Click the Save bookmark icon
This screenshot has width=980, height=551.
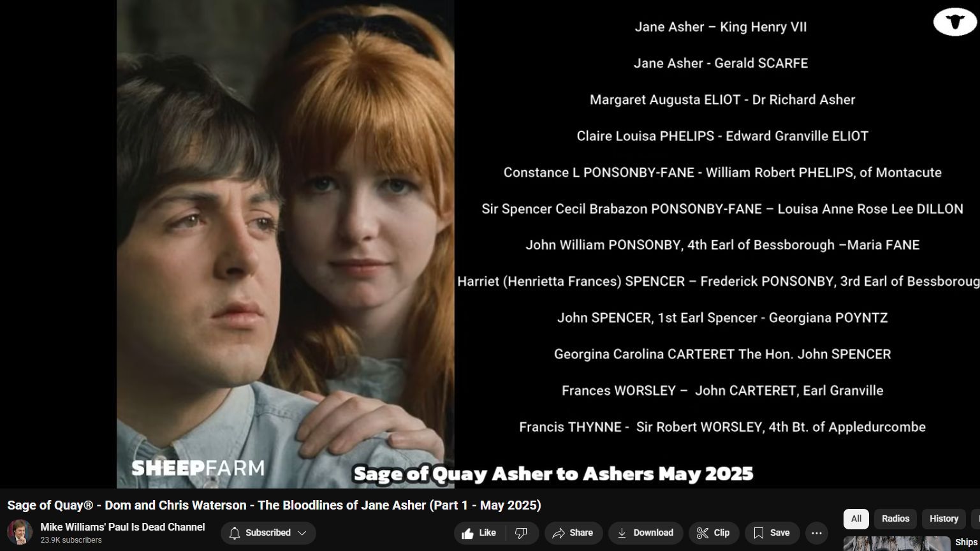(758, 533)
